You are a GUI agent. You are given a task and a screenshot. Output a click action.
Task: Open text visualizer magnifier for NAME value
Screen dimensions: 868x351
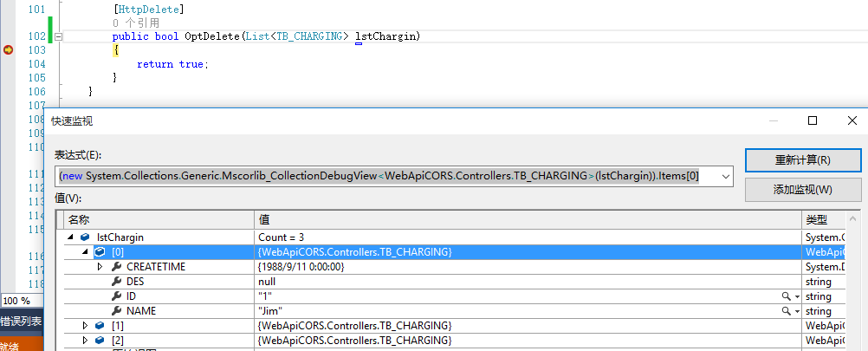pyautogui.click(x=786, y=311)
